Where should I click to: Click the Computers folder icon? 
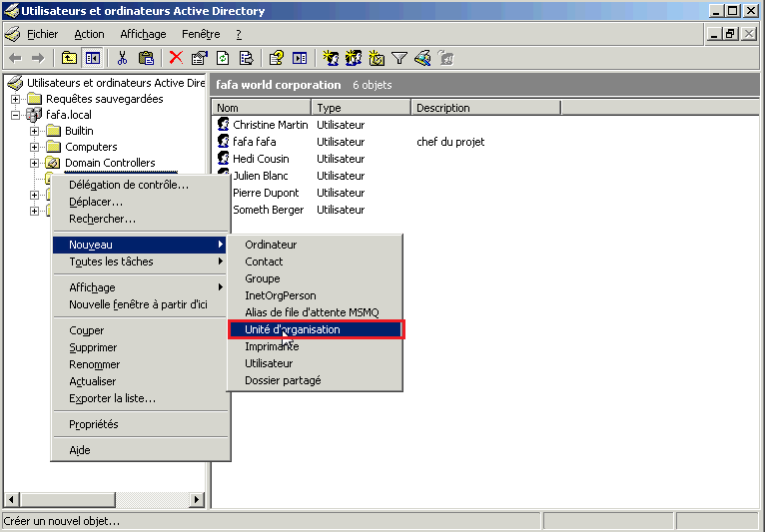click(53, 147)
